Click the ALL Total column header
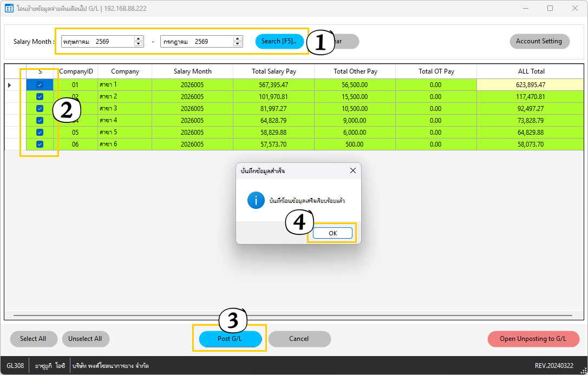The image size is (588, 375). pos(531,71)
